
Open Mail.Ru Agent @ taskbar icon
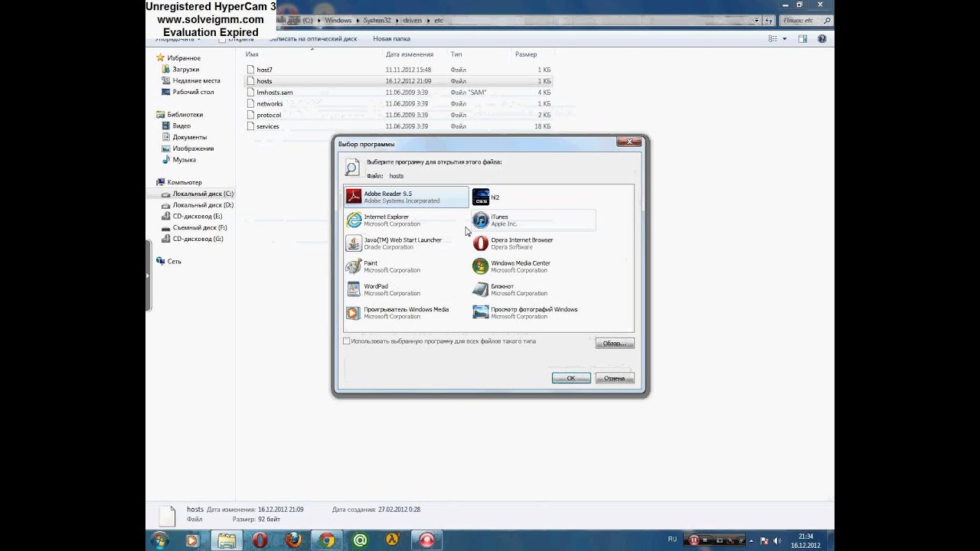[x=360, y=540]
